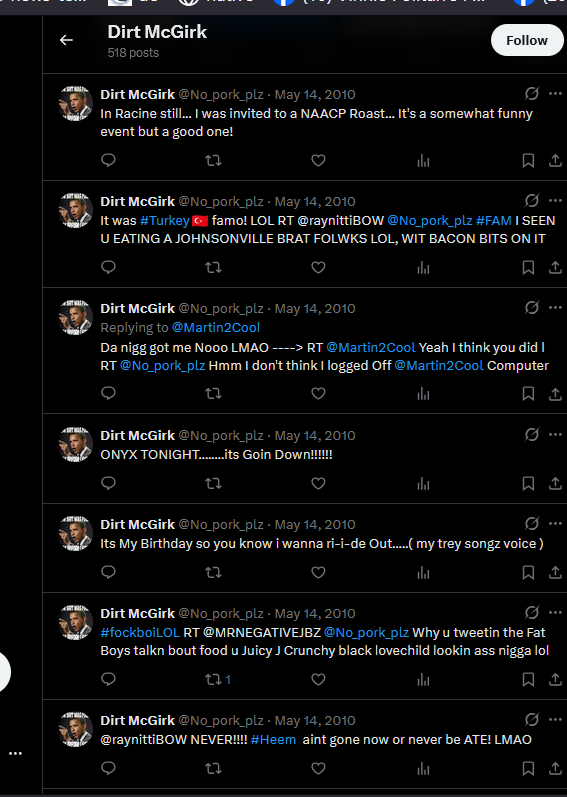Viewport: 567px width, 797px height.
Task: Reply to the NAACP Roast tweet
Action: tap(108, 160)
